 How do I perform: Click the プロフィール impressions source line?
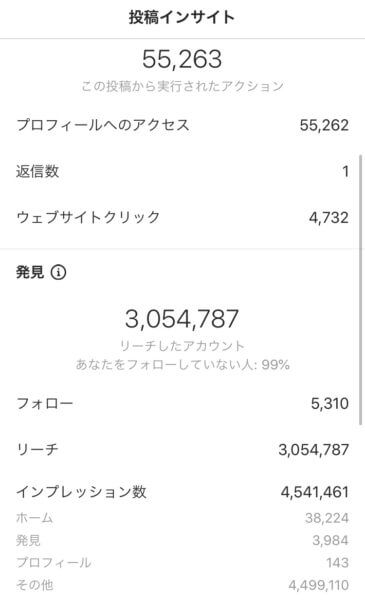point(182,562)
